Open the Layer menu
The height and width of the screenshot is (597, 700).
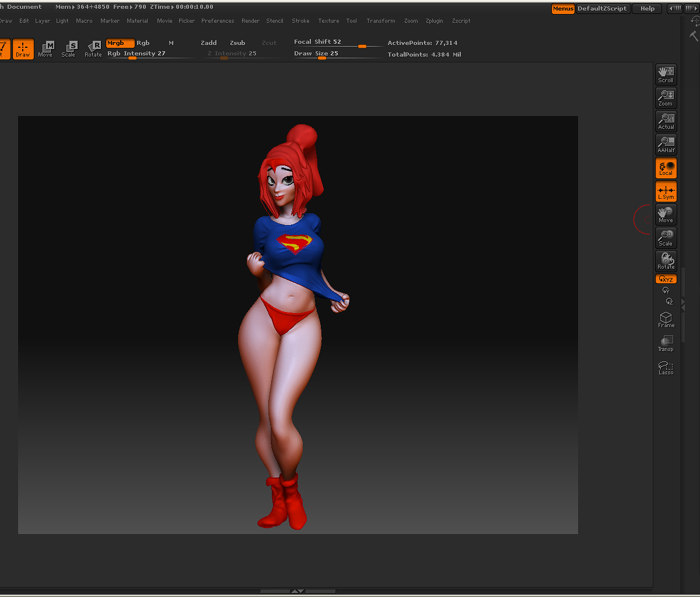point(43,21)
